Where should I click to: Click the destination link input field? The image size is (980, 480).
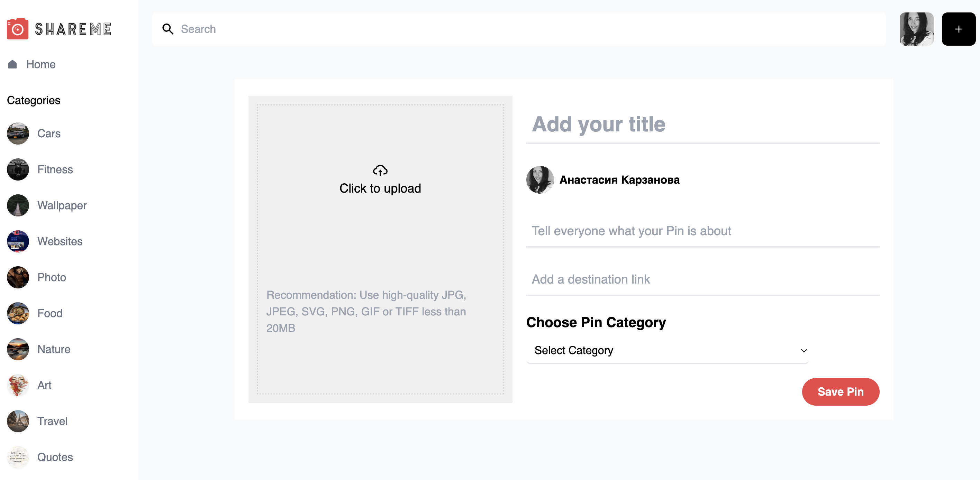coord(702,279)
